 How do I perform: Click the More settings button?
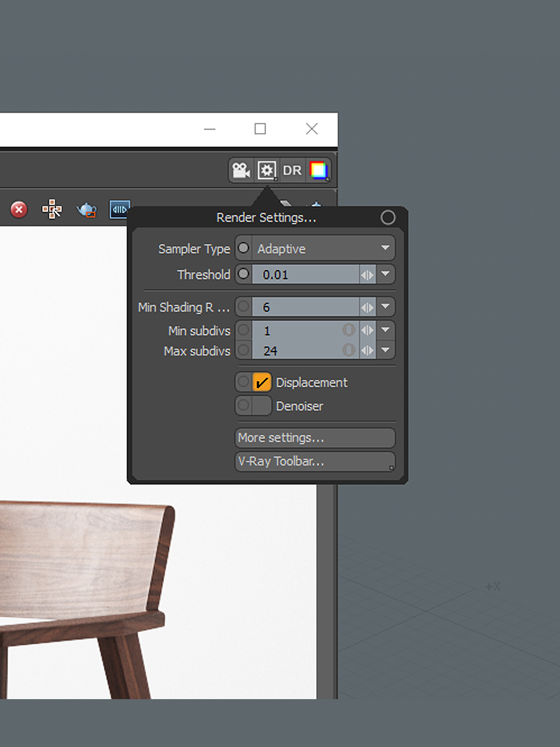[x=315, y=438]
